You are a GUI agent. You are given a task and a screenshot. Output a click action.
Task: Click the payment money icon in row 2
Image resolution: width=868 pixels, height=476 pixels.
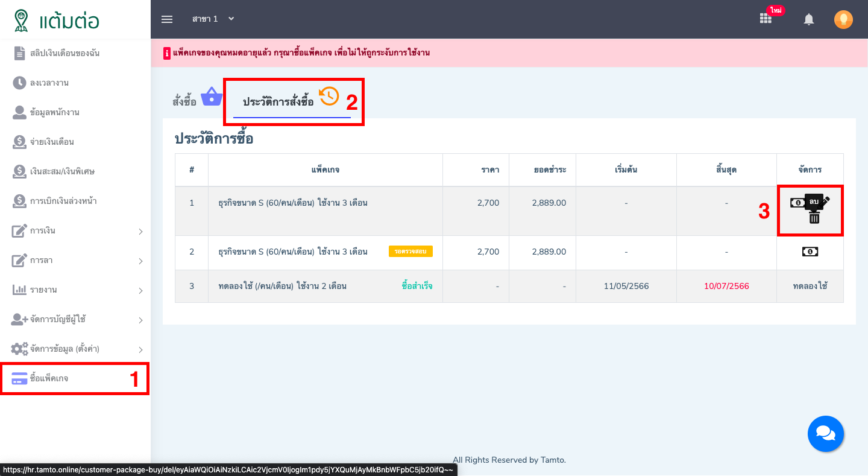click(x=810, y=252)
